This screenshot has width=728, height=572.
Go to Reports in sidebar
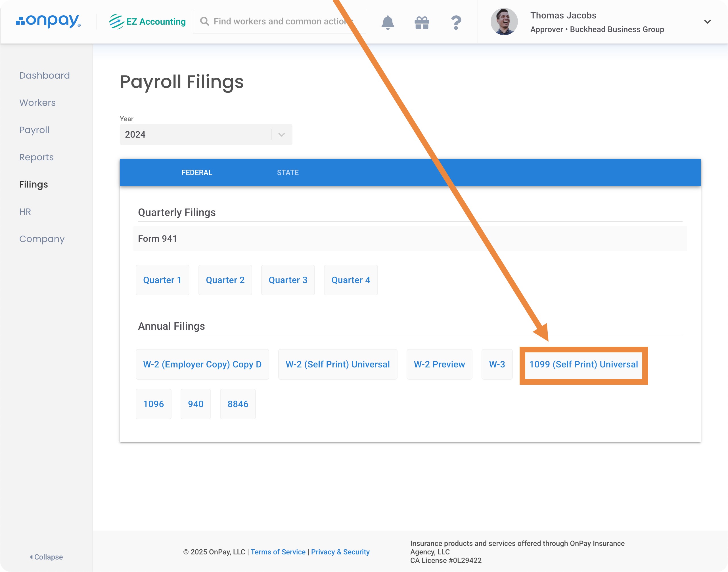pos(36,157)
